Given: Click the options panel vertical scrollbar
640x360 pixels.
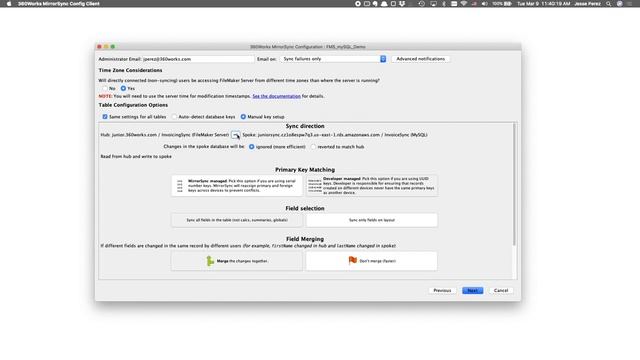Looking at the screenshot, I should tap(514, 184).
